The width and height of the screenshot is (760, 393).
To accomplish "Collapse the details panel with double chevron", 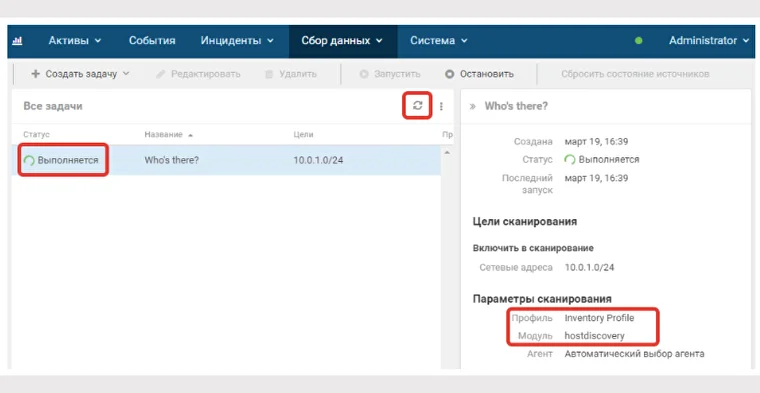I will coord(473,106).
